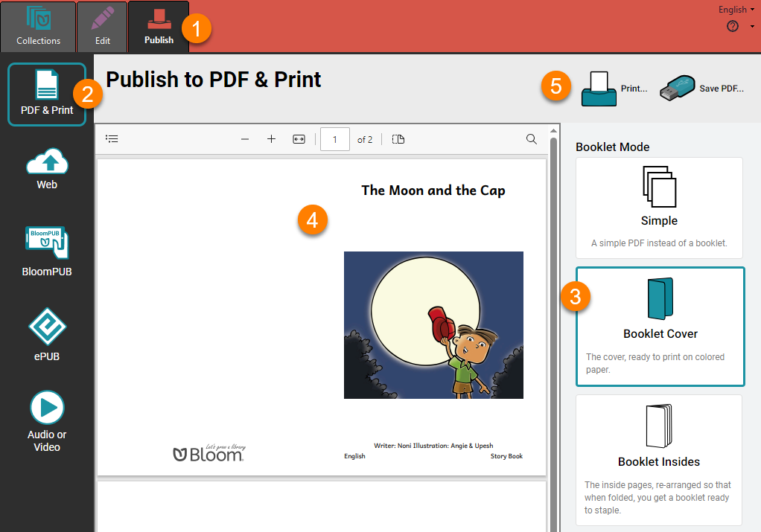
Task: Search inside the PDF preview
Action: 532,139
